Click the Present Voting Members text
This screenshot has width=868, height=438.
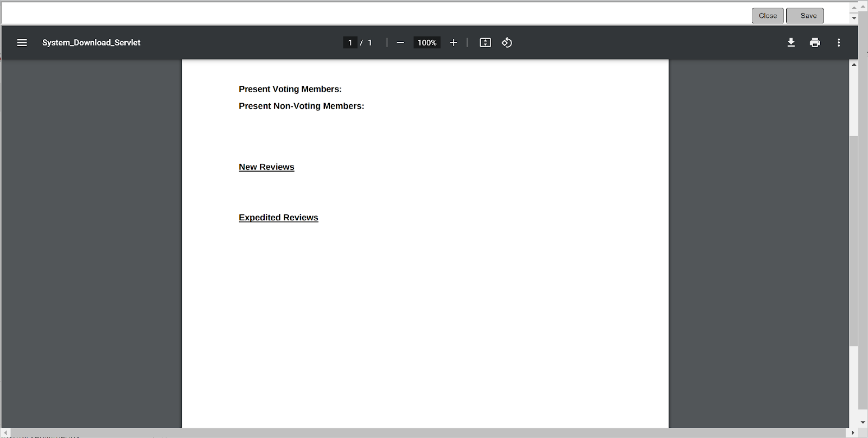[290, 89]
